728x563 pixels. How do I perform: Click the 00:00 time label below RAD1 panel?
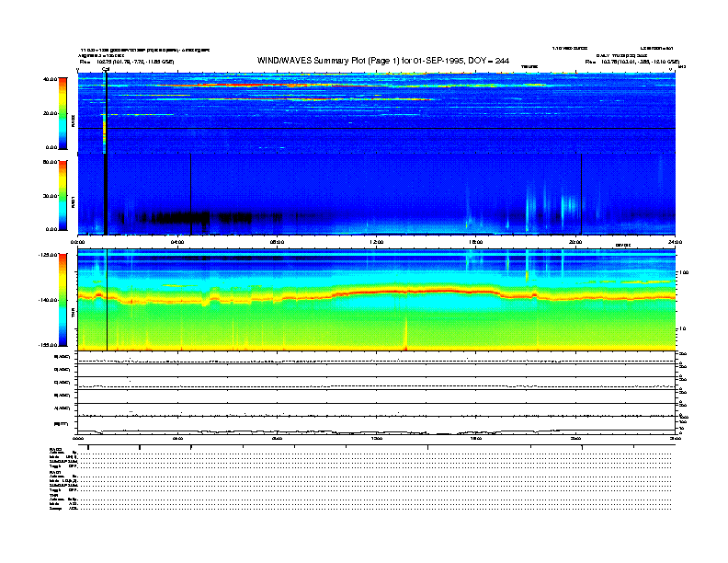coord(77,242)
